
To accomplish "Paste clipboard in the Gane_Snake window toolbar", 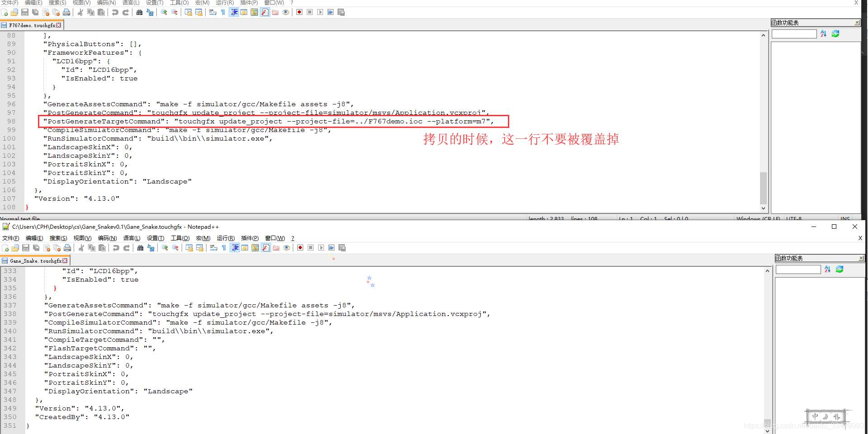I will [x=102, y=248].
